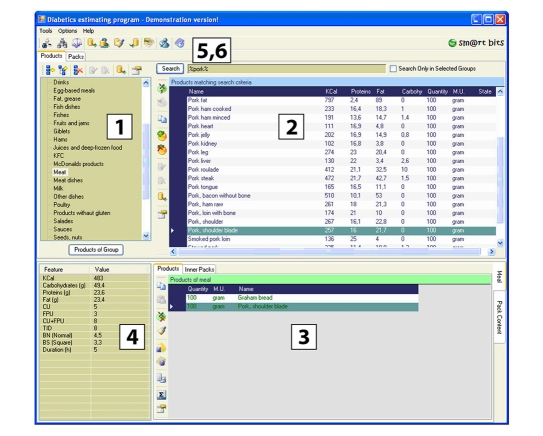The height and width of the screenshot is (436, 543).
Task: Open the Options menu
Action: coord(67,31)
